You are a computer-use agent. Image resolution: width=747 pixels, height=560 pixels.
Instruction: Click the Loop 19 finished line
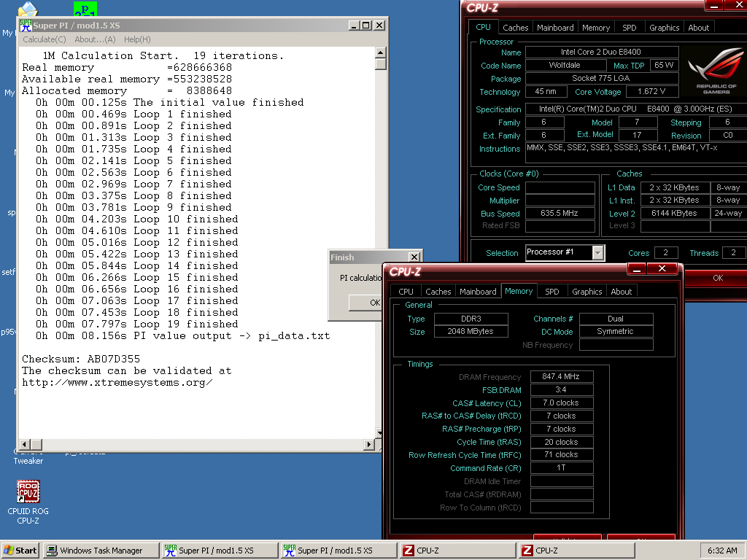pyautogui.click(x=136, y=324)
